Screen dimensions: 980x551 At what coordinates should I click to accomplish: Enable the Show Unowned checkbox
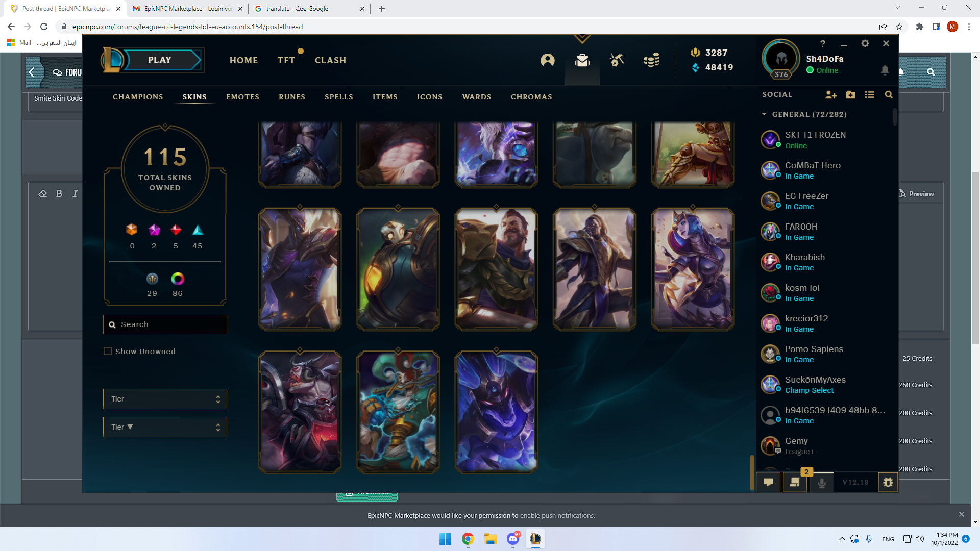pyautogui.click(x=108, y=351)
